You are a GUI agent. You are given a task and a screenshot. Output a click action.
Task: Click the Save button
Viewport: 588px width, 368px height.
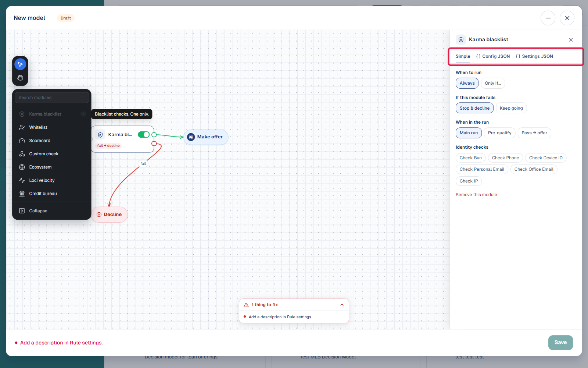[560, 343]
